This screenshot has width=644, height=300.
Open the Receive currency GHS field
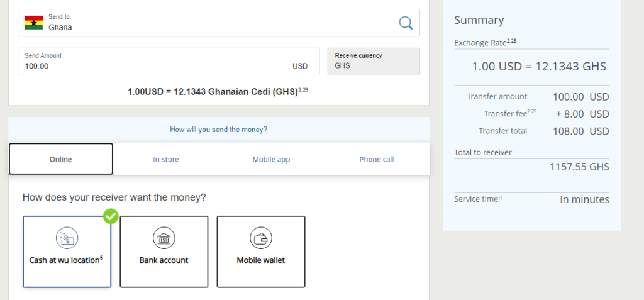coord(374,62)
